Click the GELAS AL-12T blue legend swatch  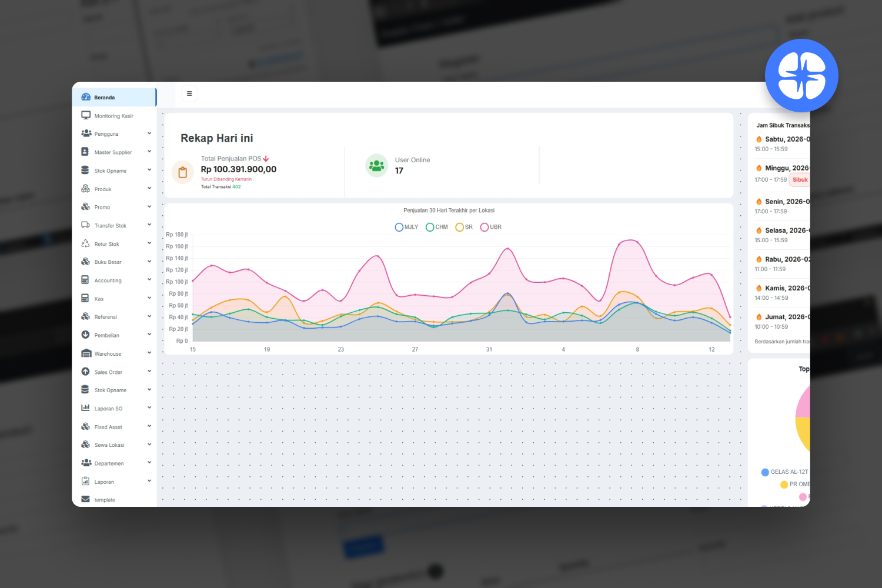[765, 472]
